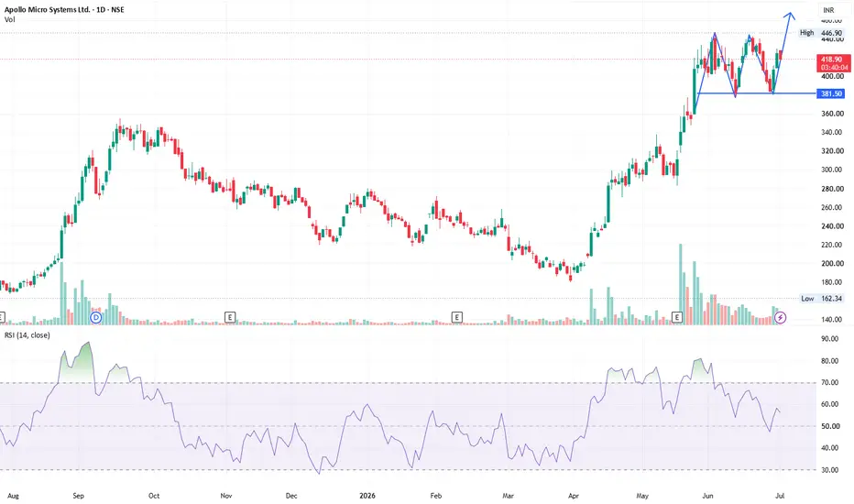Click the Feb label on time axis
854x504 pixels.
[436, 496]
